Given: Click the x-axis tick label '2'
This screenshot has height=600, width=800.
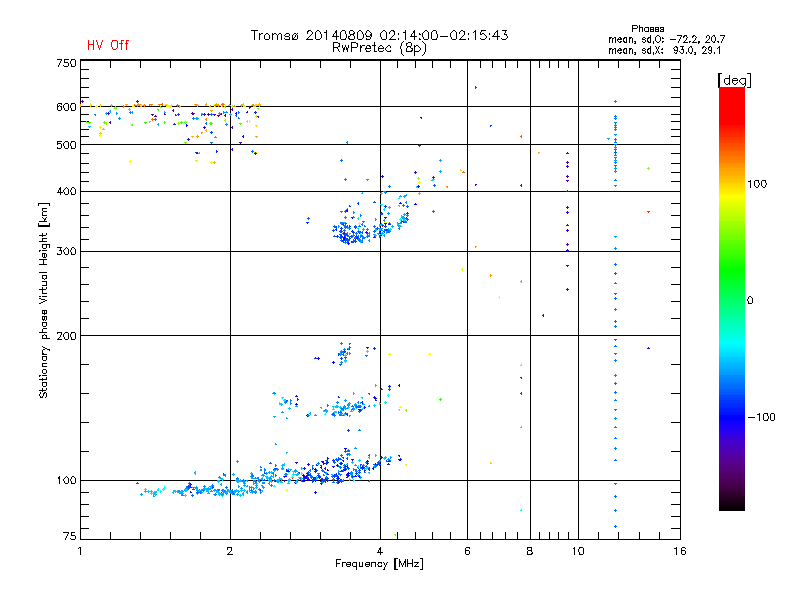Looking at the screenshot, I should (230, 551).
